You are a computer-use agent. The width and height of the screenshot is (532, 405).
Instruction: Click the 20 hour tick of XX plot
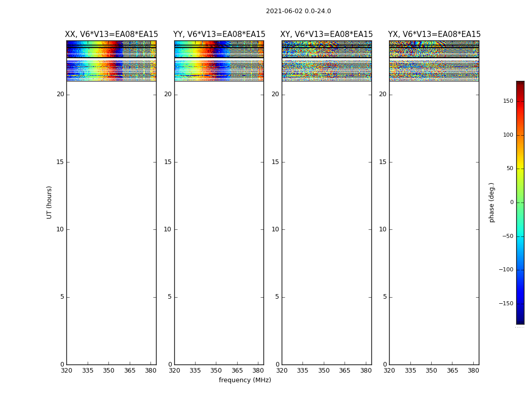60,94
